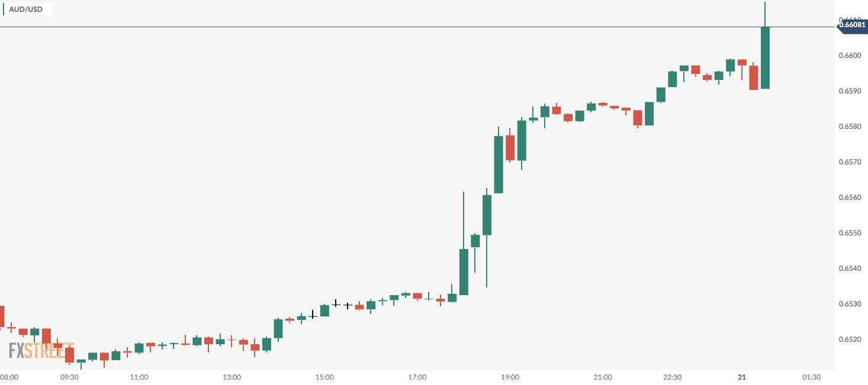Click the 0.6520 price axis label

[851, 339]
